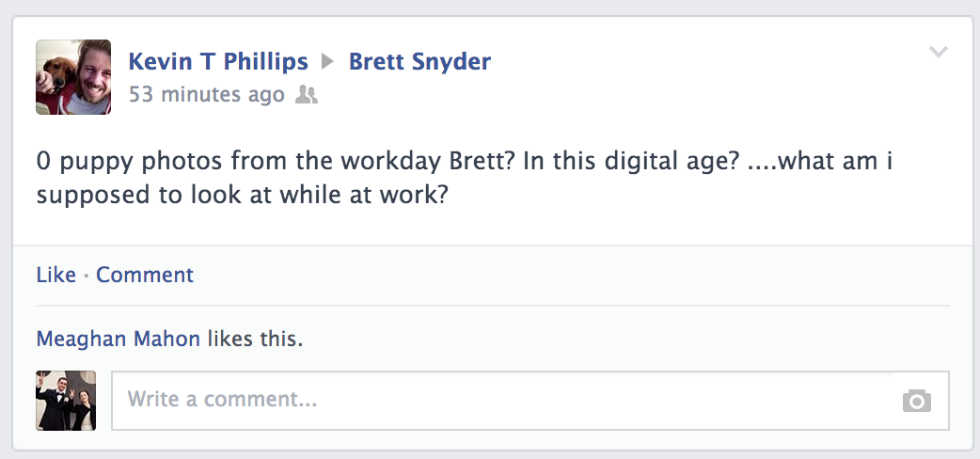Click the dot separator between Like and Comment
The height and width of the screenshot is (459, 980).
click(86, 276)
